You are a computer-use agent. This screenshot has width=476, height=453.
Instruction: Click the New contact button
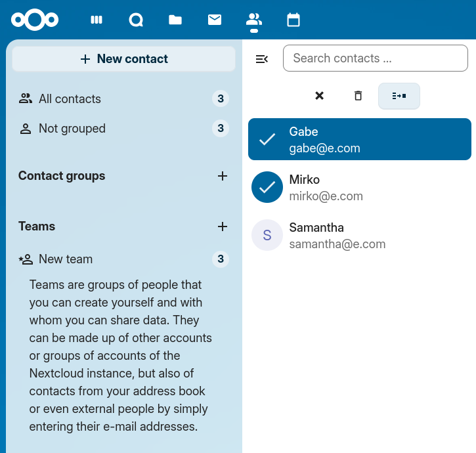pyautogui.click(x=124, y=59)
